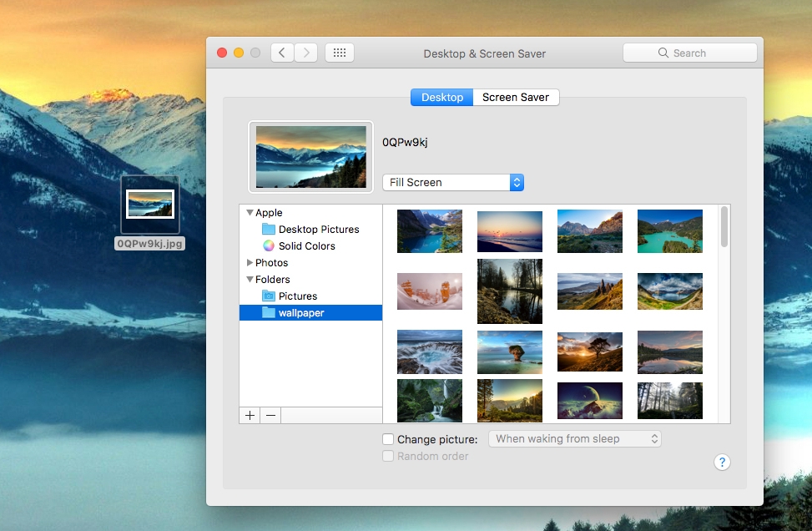
Task: Collapse the Apple section triangle
Action: 250,213
